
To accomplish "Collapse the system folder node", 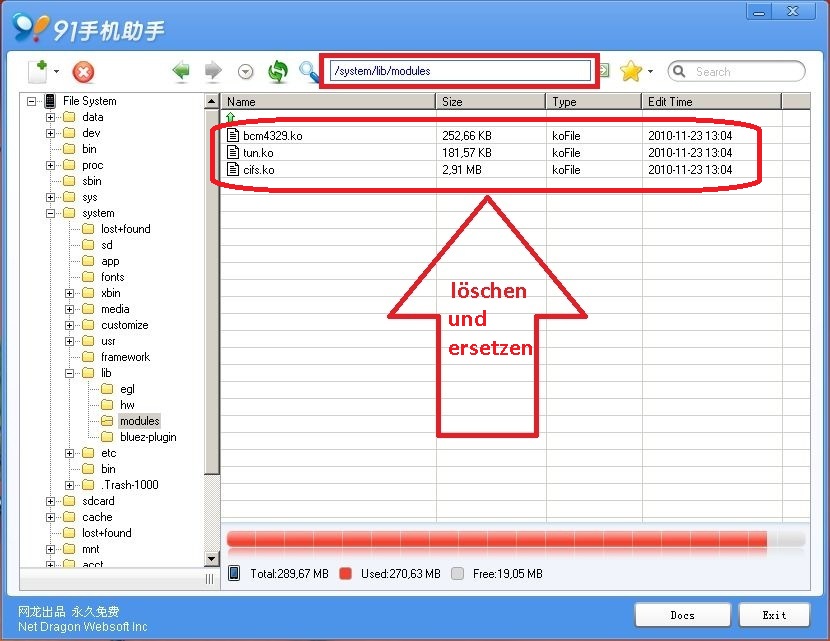I will coord(50,213).
